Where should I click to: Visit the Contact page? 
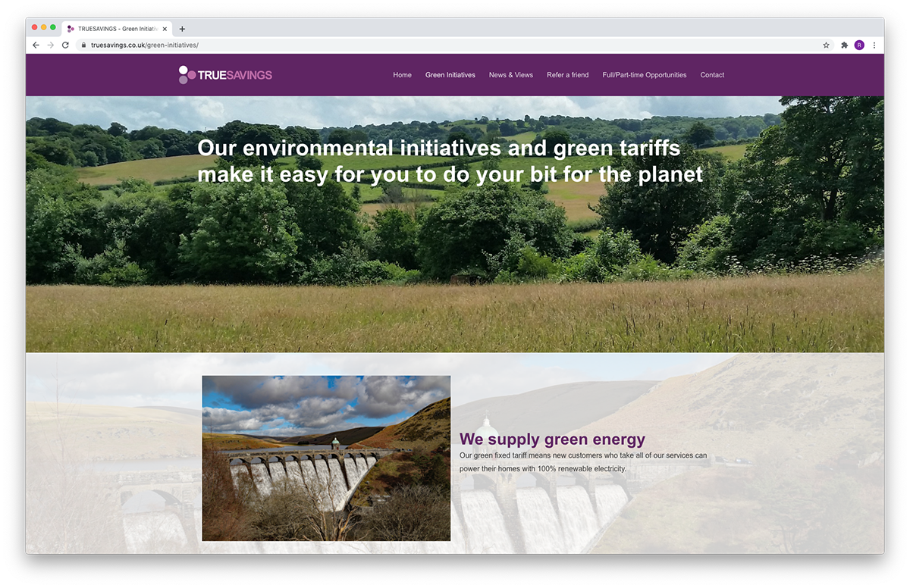[712, 75]
